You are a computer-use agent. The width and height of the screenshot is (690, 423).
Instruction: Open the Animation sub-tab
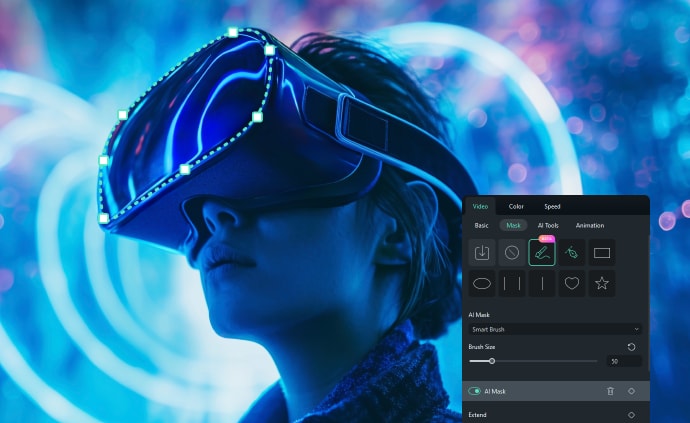tap(590, 225)
